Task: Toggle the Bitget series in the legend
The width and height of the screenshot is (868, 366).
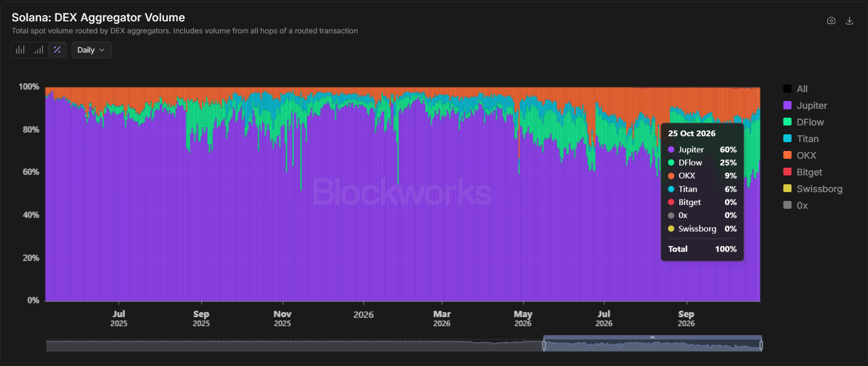Action: click(x=803, y=172)
